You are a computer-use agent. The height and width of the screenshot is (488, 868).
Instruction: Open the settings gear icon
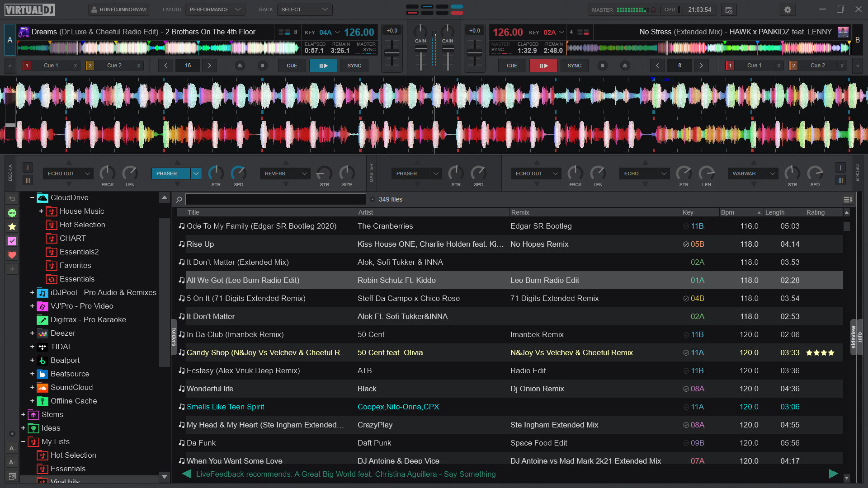tap(788, 9)
